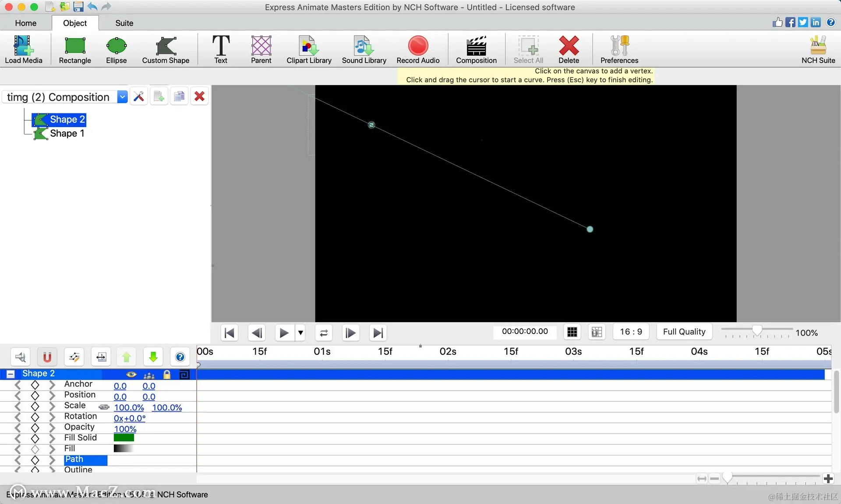This screenshot has width=841, height=504.
Task: Open the composition selector dropdown
Action: tap(122, 97)
